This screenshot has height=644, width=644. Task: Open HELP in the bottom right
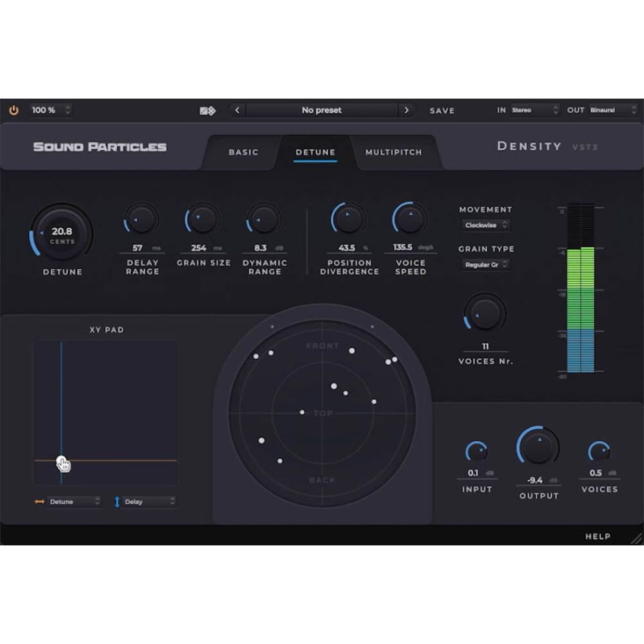596,537
